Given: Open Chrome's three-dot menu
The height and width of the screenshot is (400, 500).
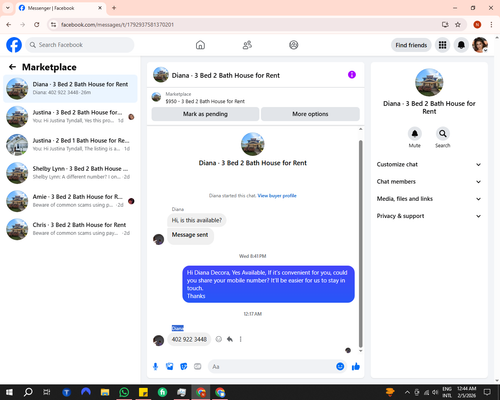Looking at the screenshot, I should (491, 24).
